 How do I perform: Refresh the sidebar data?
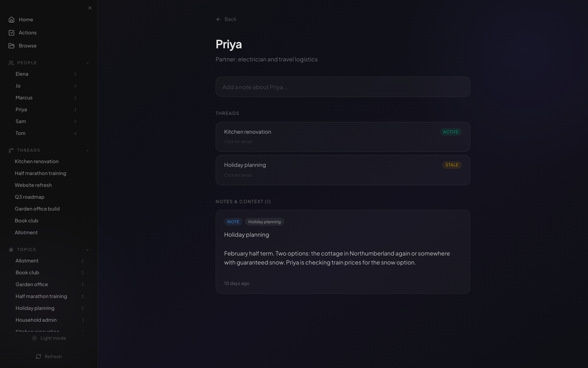click(x=49, y=357)
